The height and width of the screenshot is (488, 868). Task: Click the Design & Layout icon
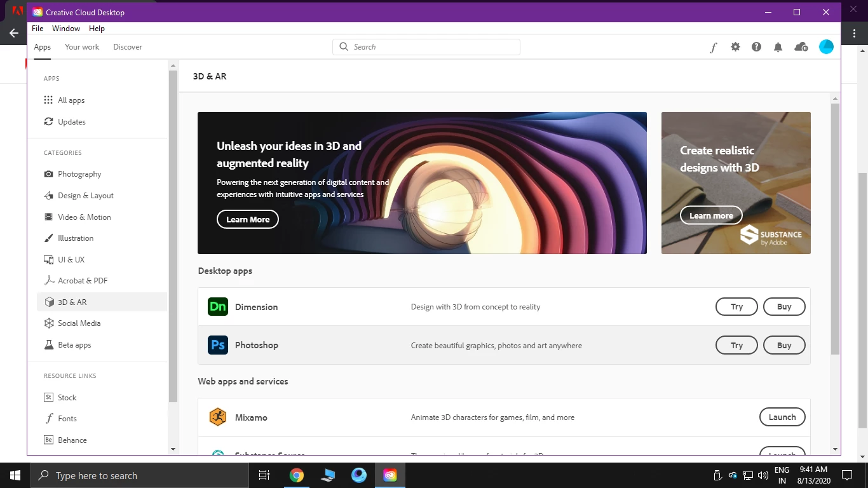(x=48, y=196)
